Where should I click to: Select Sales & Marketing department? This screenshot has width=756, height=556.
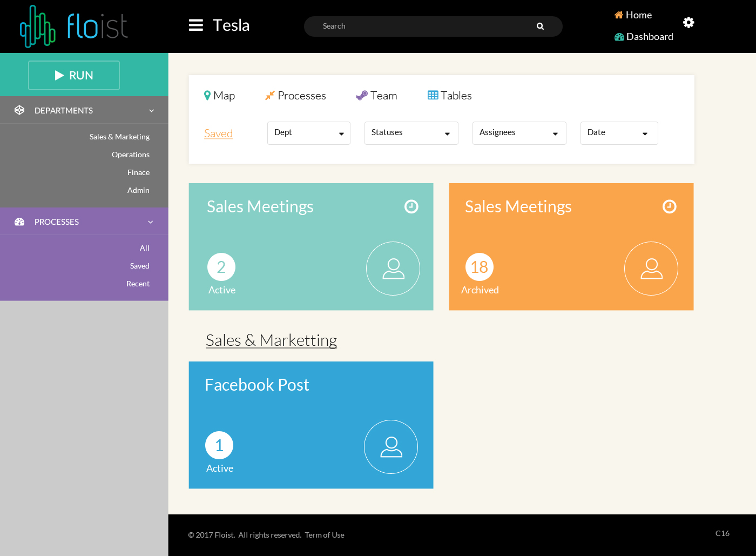(x=120, y=137)
